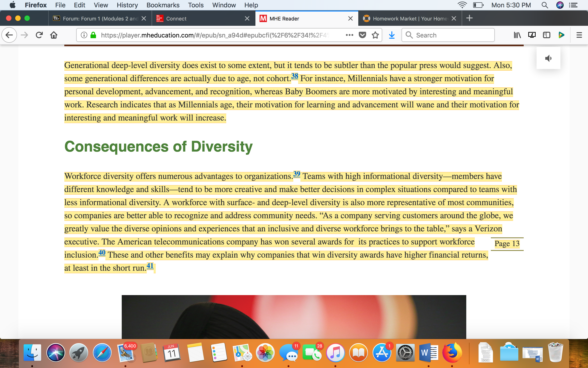Open a new browser tab
The image size is (588, 368).
(469, 18)
